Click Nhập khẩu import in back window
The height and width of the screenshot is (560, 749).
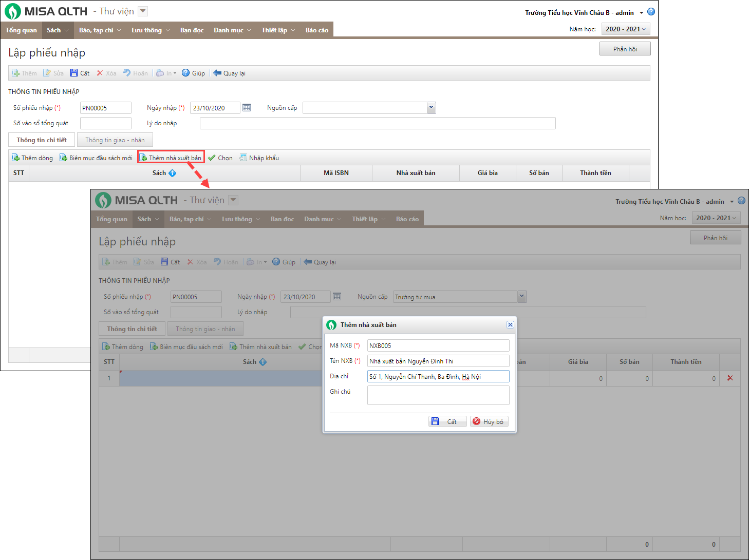(259, 158)
